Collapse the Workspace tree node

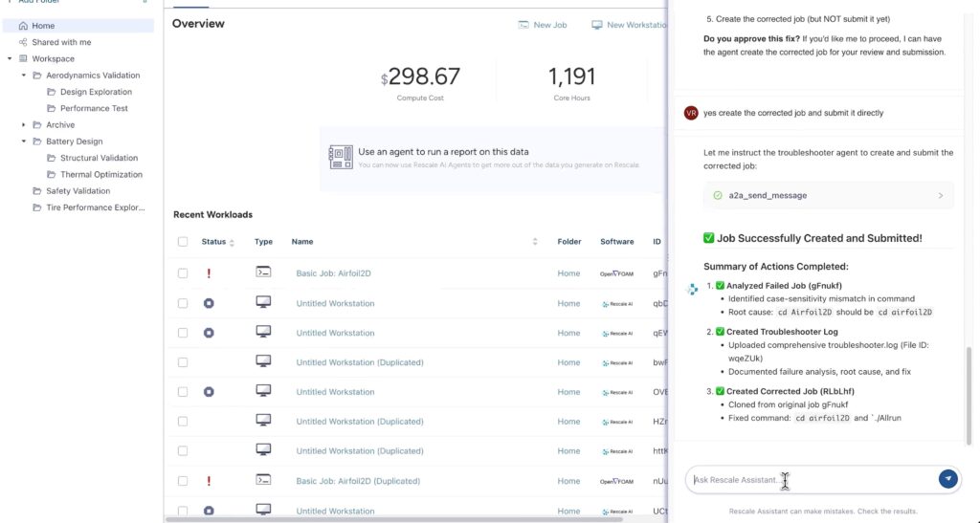coord(10,58)
